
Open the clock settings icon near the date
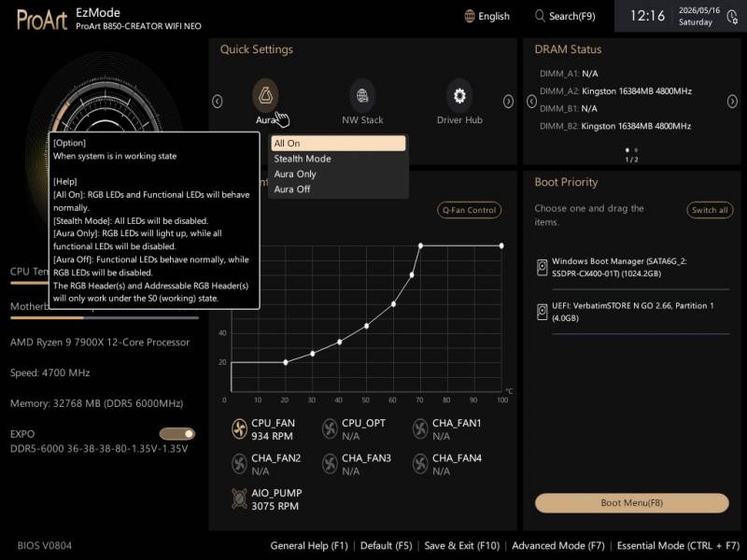click(732, 17)
